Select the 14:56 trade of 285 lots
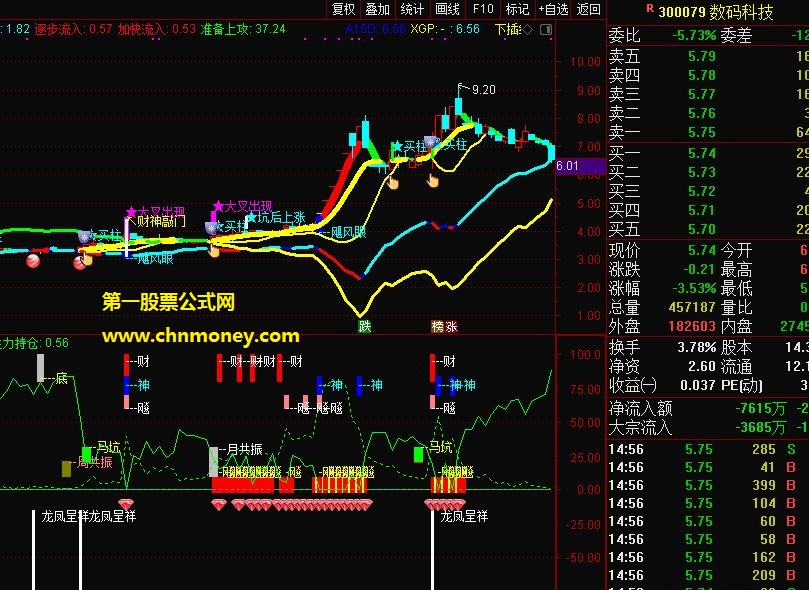The image size is (809, 590). (x=708, y=450)
